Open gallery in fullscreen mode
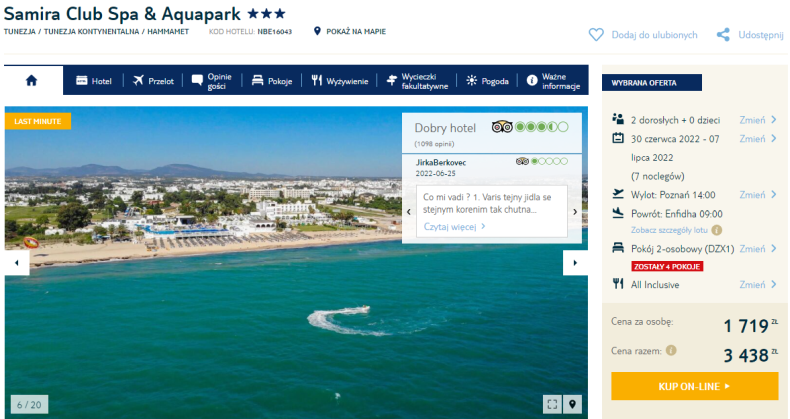 pyautogui.click(x=552, y=404)
